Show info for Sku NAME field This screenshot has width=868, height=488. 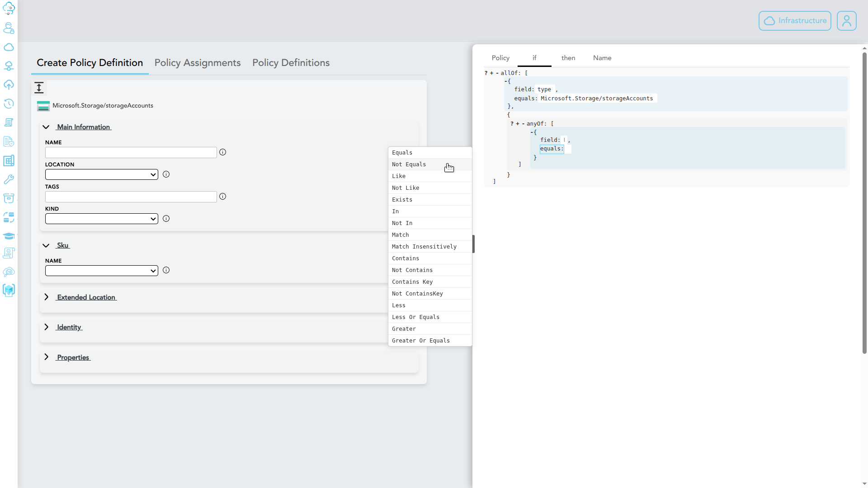pos(166,270)
